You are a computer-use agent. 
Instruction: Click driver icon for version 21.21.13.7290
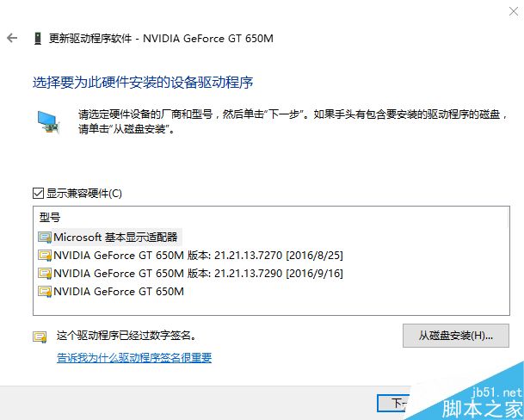[45, 274]
